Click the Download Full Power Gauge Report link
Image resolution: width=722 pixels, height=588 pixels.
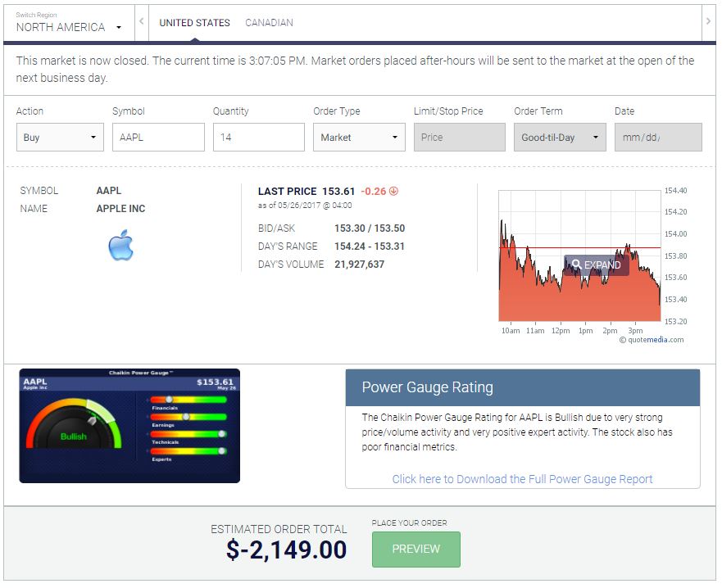[522, 479]
